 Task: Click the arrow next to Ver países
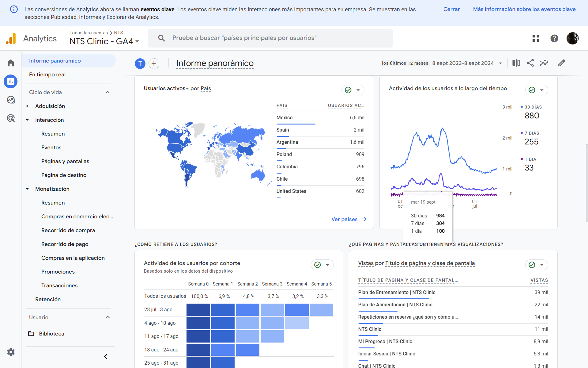point(364,219)
